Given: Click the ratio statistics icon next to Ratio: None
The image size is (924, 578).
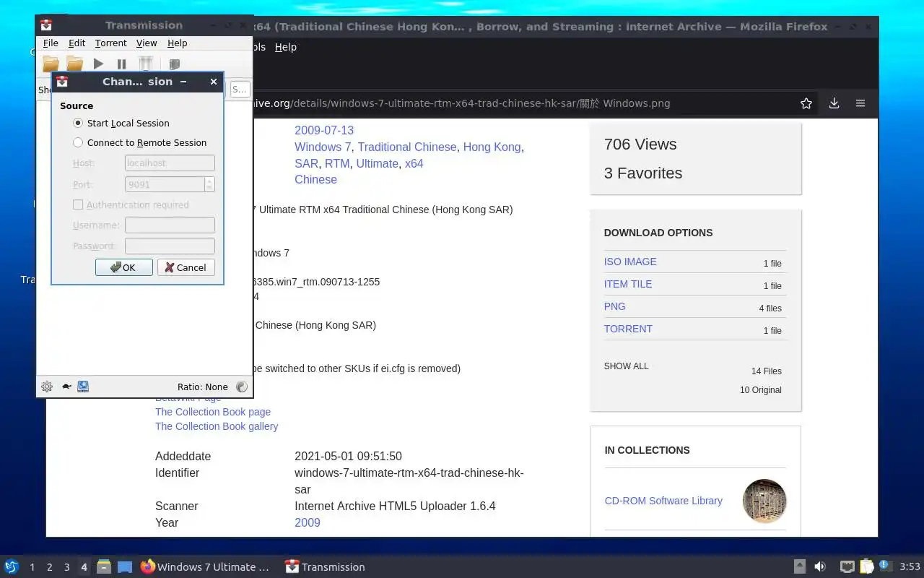Looking at the screenshot, I should tap(242, 387).
